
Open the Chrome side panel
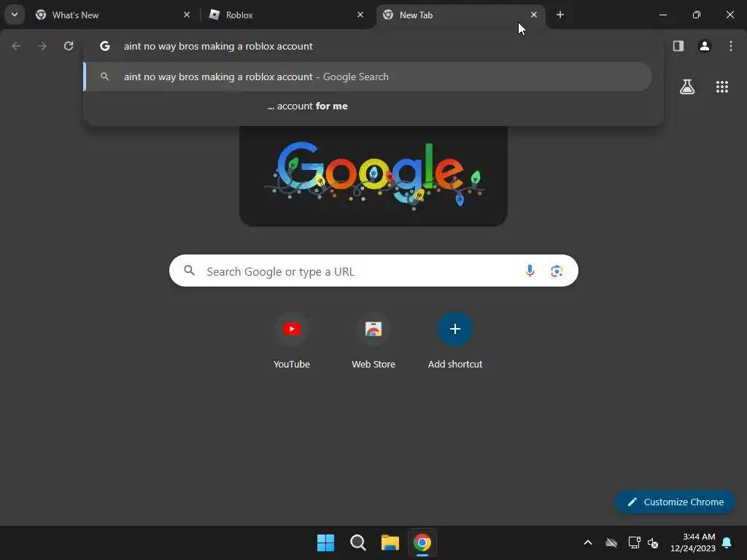pos(678,46)
